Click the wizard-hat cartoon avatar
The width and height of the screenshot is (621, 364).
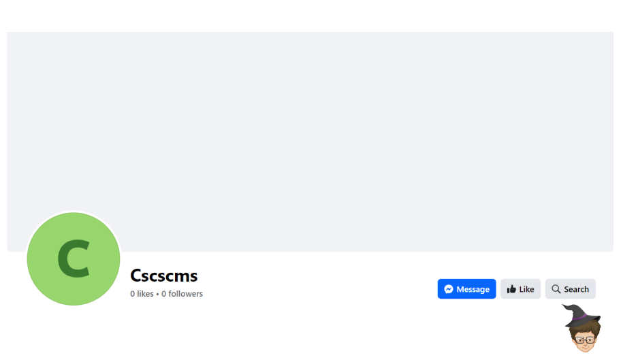click(x=582, y=328)
